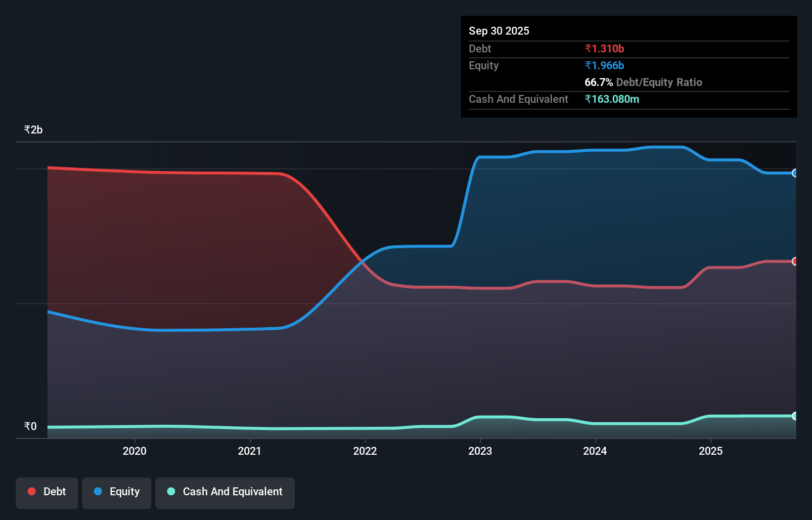Click the teal ₹163.080m cash value
812x520 pixels.
coord(612,99)
